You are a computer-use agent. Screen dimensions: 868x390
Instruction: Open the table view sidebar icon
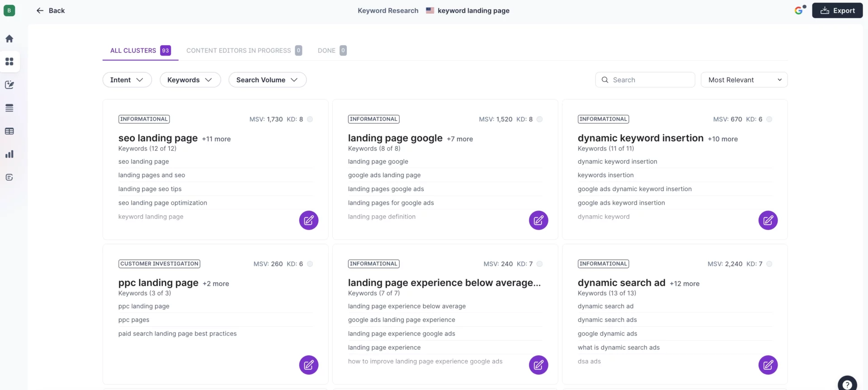(9, 131)
